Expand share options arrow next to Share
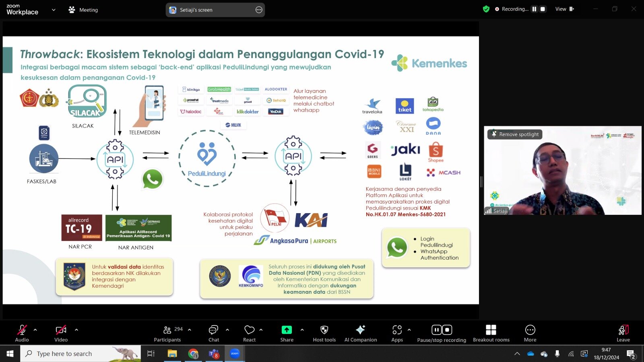 click(x=302, y=330)
